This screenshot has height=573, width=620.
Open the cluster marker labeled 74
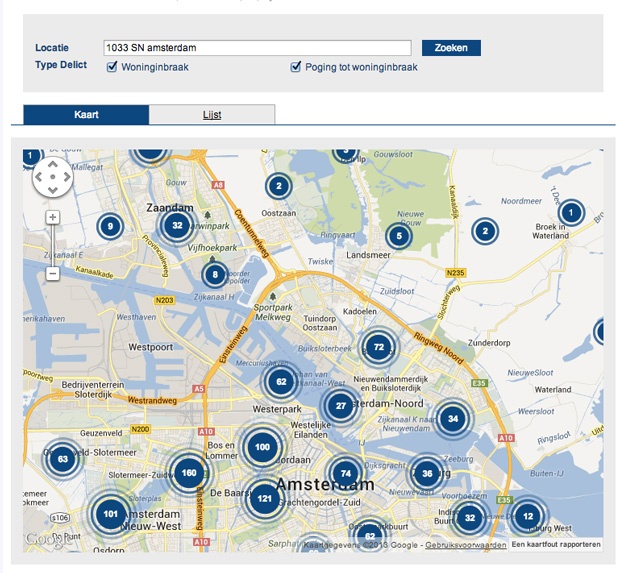click(346, 473)
